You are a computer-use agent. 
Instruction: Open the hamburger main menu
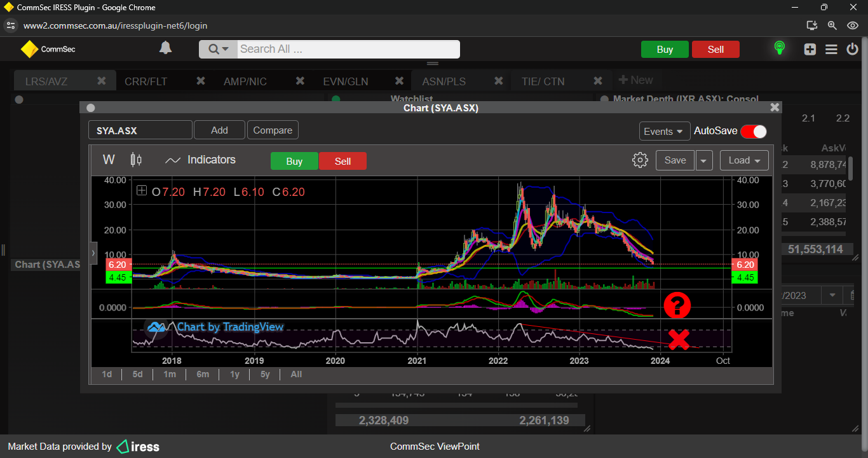(x=831, y=49)
